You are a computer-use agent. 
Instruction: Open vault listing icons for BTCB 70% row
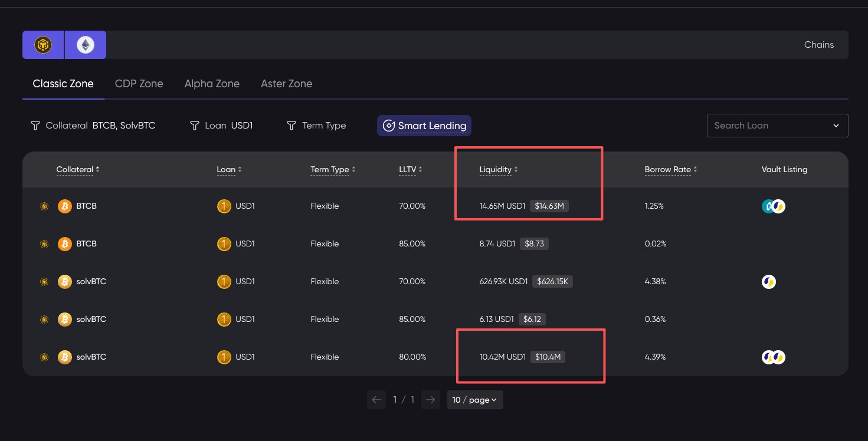tap(773, 206)
